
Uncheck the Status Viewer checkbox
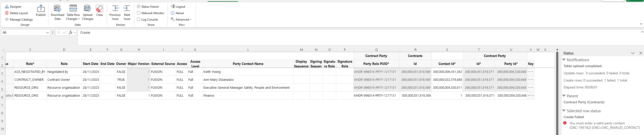[x=138, y=6]
